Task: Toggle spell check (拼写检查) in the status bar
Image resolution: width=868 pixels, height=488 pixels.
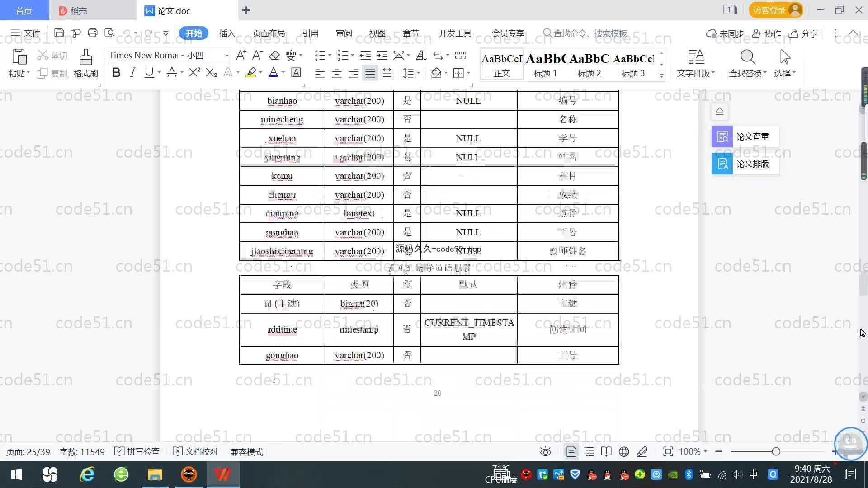Action: [x=137, y=451]
